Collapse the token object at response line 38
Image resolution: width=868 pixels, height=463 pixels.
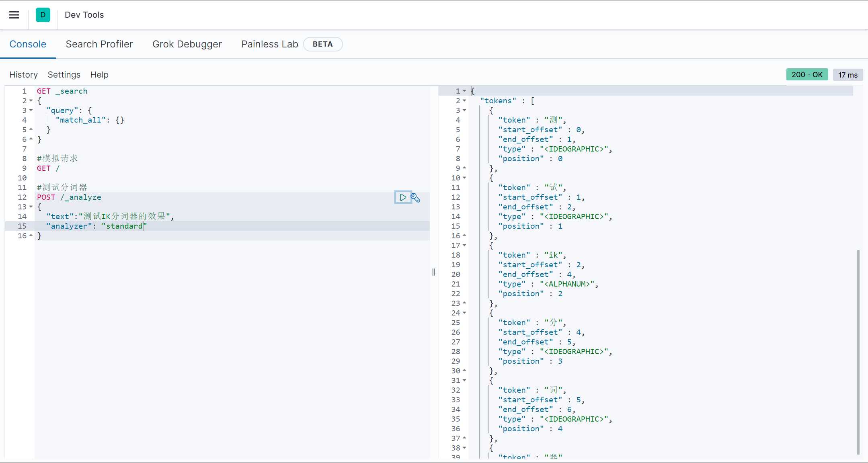pyautogui.click(x=464, y=448)
